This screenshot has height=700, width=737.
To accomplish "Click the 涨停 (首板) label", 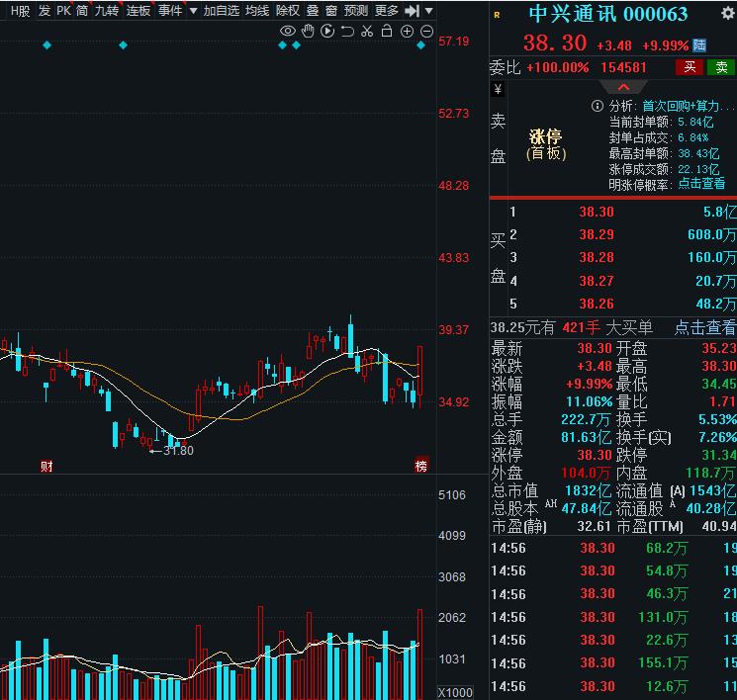I will [546, 144].
